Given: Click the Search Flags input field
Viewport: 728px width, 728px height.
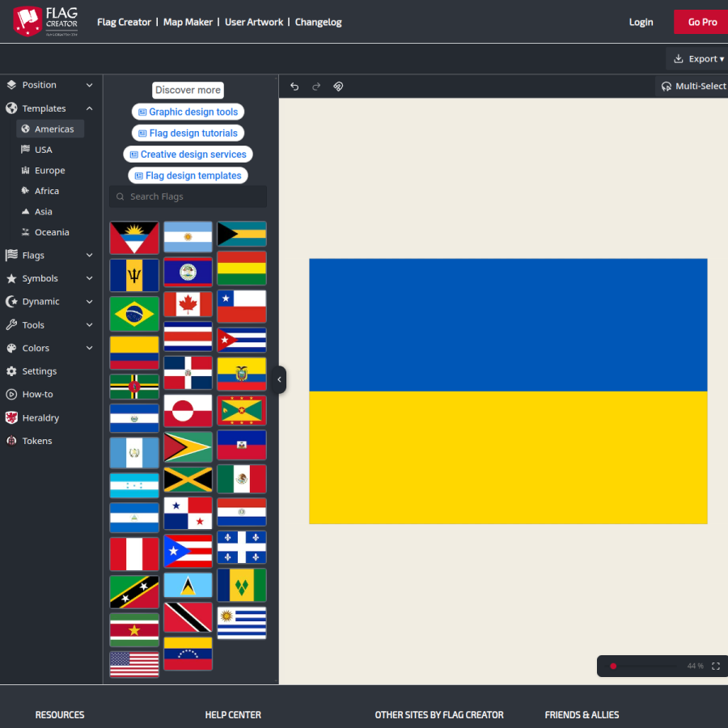Looking at the screenshot, I should pos(188,197).
